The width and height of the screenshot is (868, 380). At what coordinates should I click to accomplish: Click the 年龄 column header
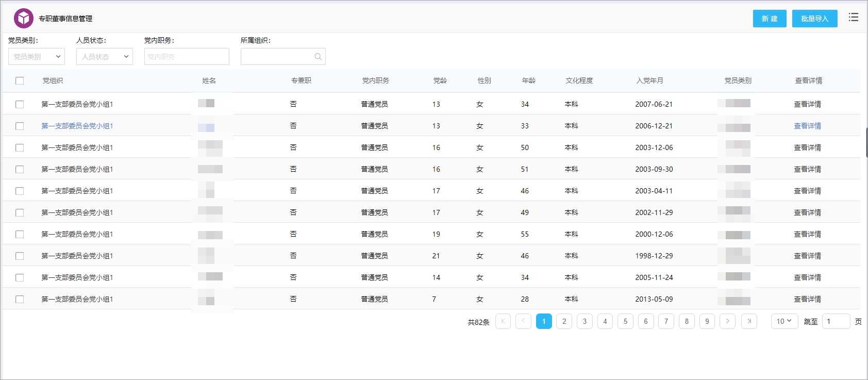(x=529, y=80)
